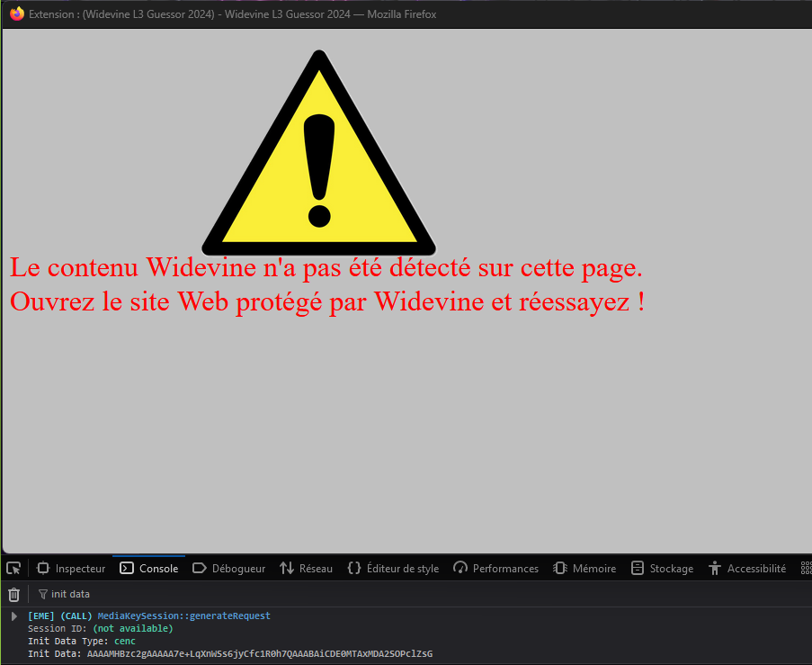Switch to the Console tab
The width and height of the screenshot is (812, 665).
coord(148,569)
